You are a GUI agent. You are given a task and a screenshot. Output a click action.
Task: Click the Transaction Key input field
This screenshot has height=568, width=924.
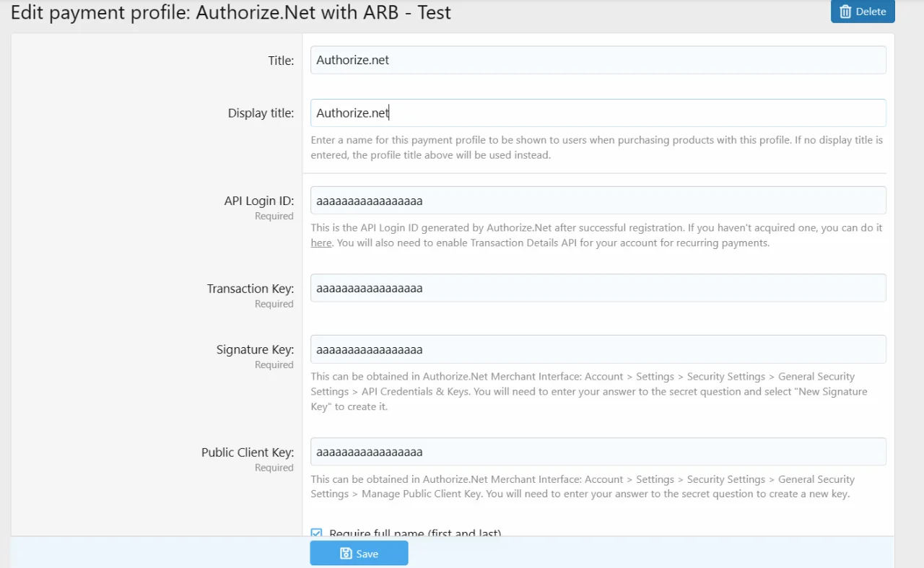point(598,288)
